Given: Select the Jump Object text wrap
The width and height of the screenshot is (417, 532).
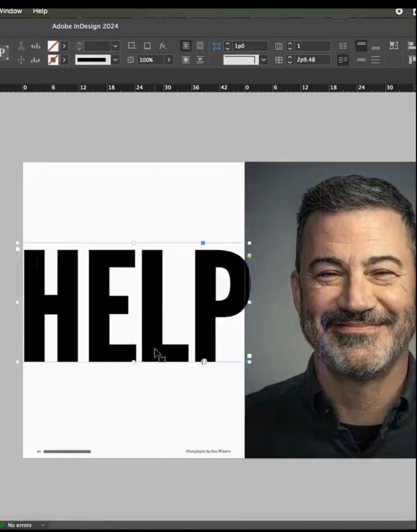Looking at the screenshot, I should pos(200,60).
